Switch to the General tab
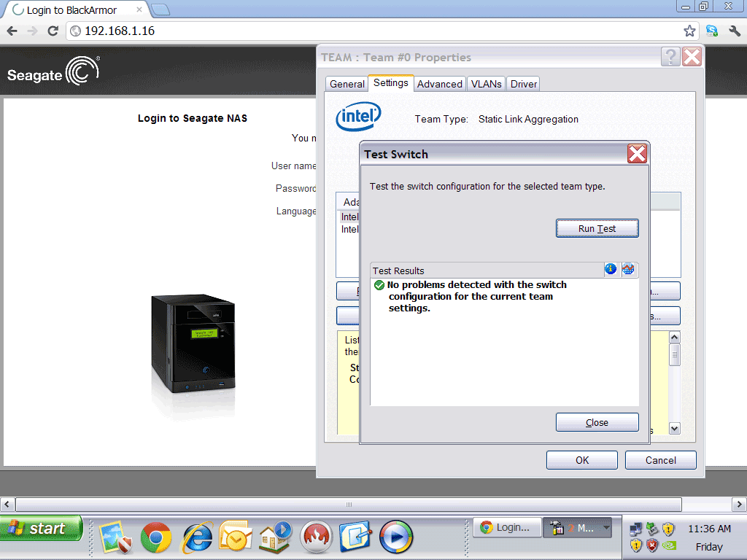Viewport: 747px width, 560px height. (x=347, y=84)
